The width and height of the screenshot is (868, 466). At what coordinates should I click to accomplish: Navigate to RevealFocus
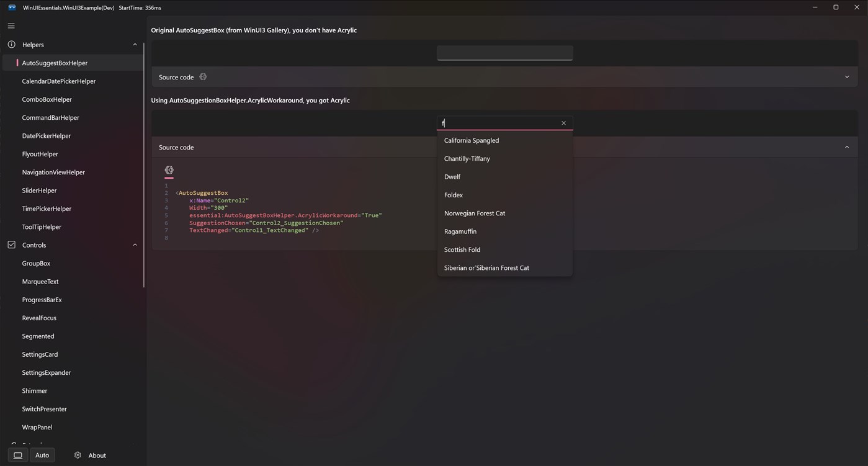73,318
